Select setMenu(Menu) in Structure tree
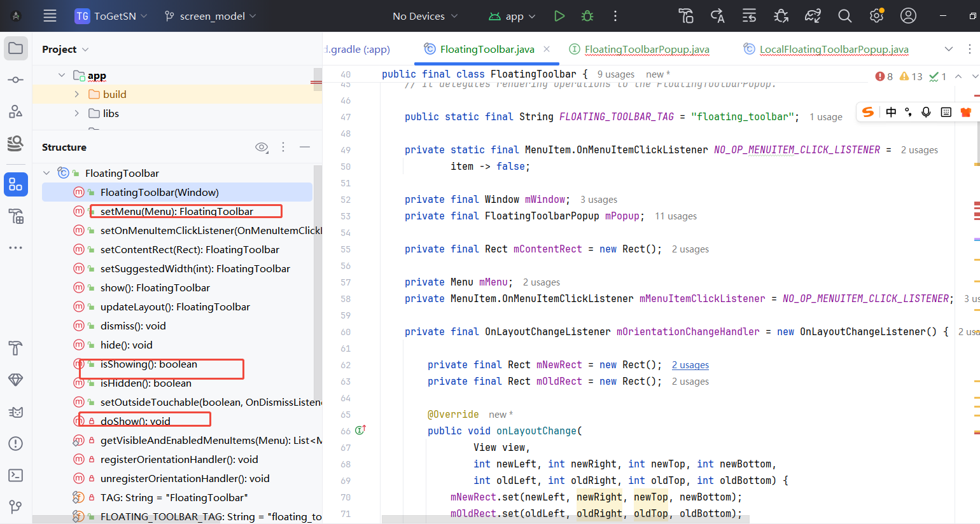980x524 pixels. click(x=177, y=211)
